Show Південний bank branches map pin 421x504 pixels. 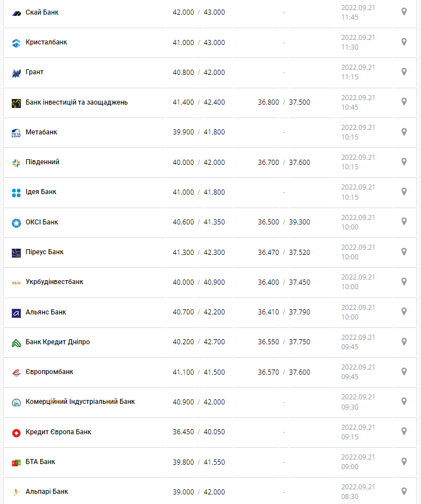pos(404,161)
